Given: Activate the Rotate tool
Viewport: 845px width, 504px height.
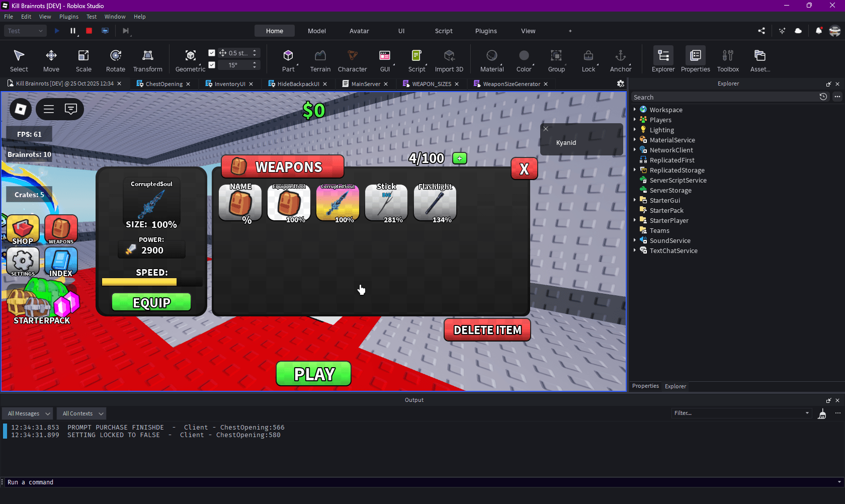Looking at the screenshot, I should coord(116,60).
